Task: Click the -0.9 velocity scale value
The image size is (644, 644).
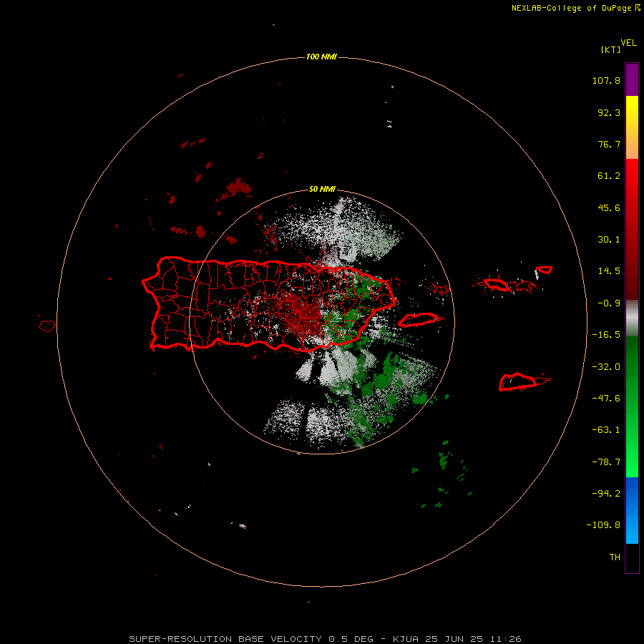Action: (x=609, y=303)
